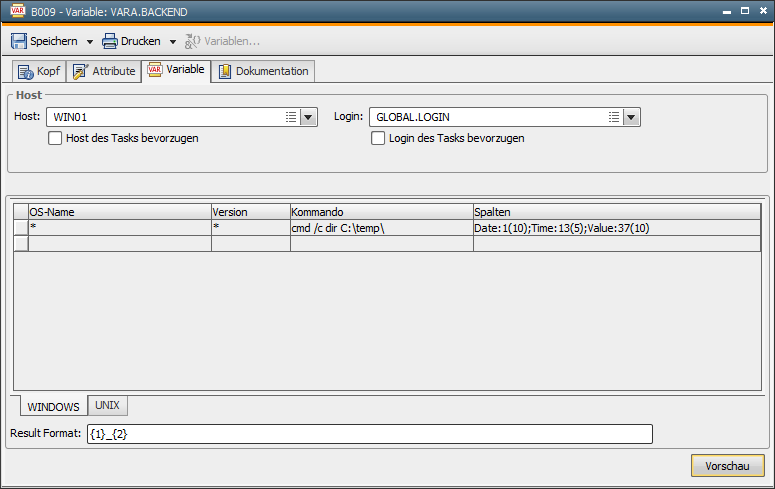Image resolution: width=775 pixels, height=489 pixels.
Task: Expand the Speichern dropdown arrow
Action: [89, 42]
